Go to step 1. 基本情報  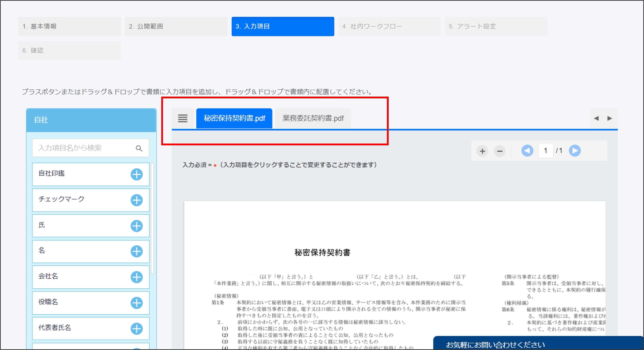[x=69, y=26]
